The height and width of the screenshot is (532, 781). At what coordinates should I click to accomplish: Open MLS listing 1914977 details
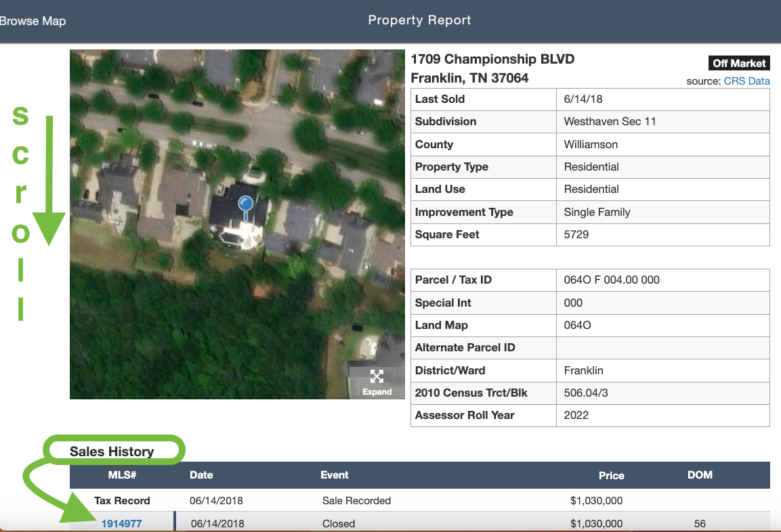click(122, 523)
